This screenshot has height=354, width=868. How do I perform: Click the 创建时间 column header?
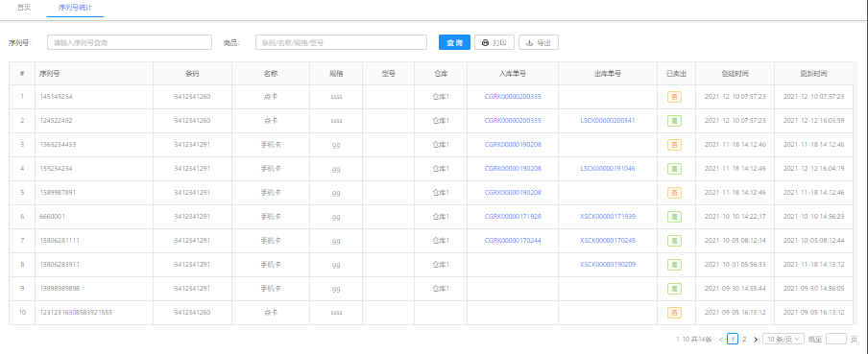[x=735, y=73]
